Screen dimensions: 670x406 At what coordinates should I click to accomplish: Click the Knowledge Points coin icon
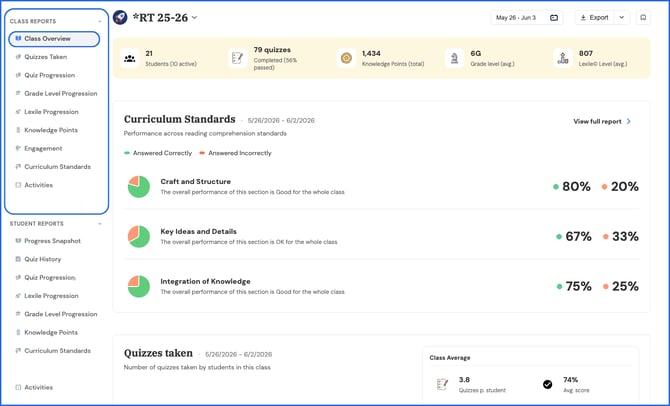pos(346,59)
